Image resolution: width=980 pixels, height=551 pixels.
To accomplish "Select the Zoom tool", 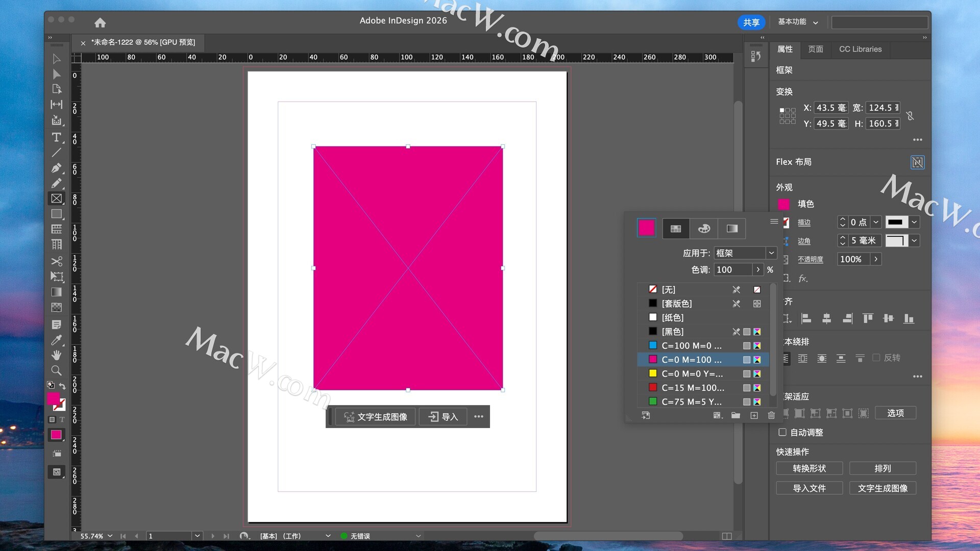I will tap(56, 370).
